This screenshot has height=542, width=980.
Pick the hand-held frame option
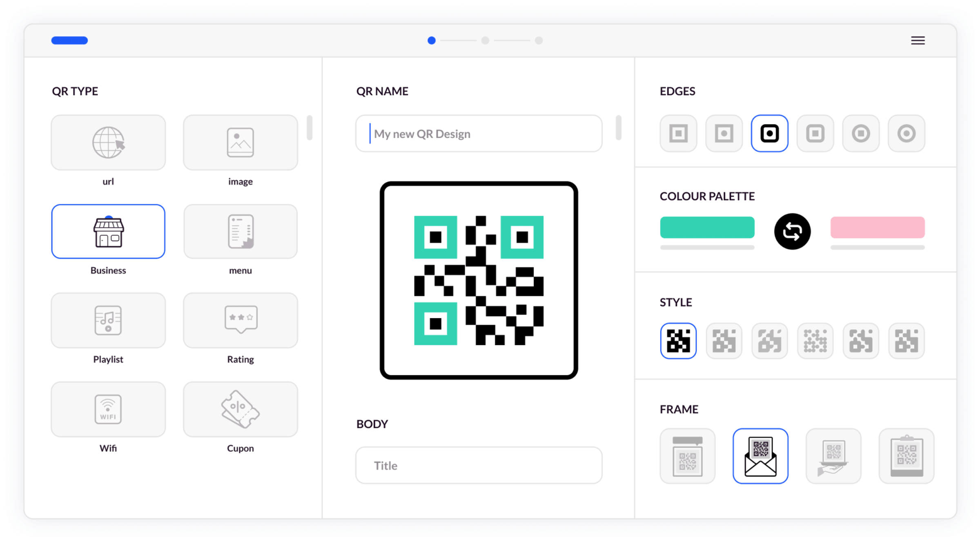point(833,456)
